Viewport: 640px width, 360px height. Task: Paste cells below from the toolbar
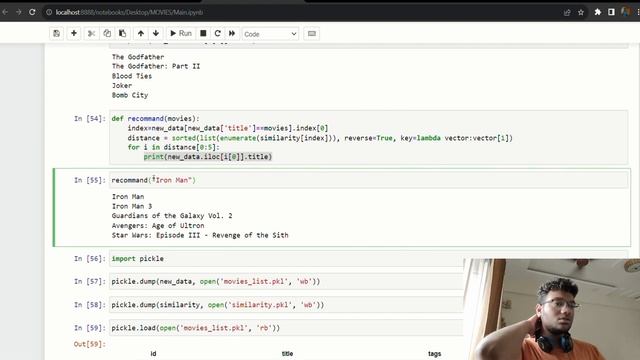[122, 33]
